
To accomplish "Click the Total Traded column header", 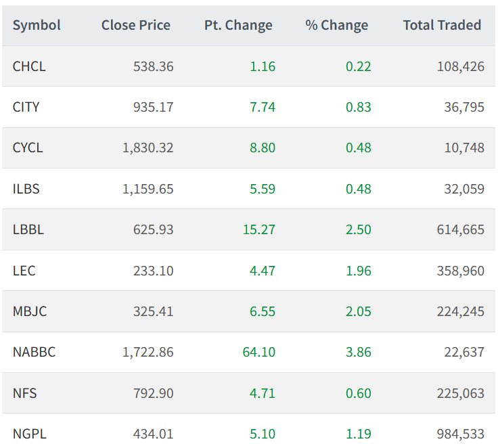I will click(x=442, y=25).
